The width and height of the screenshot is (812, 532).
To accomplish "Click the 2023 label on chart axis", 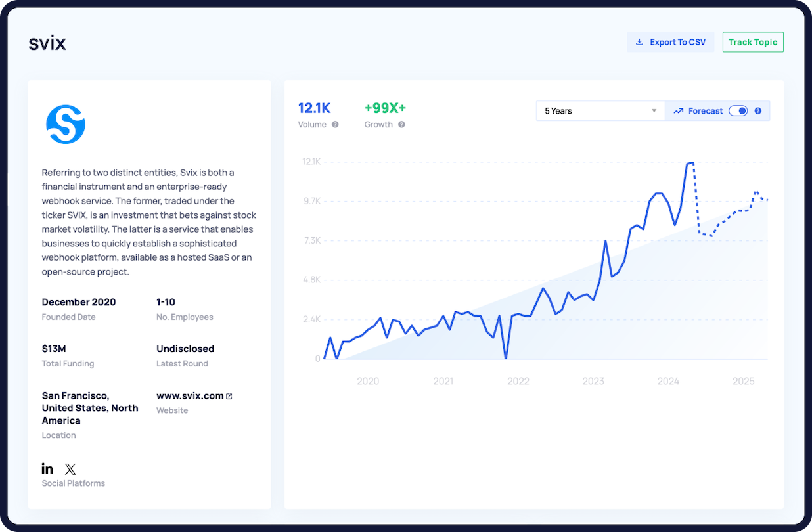I will point(593,381).
